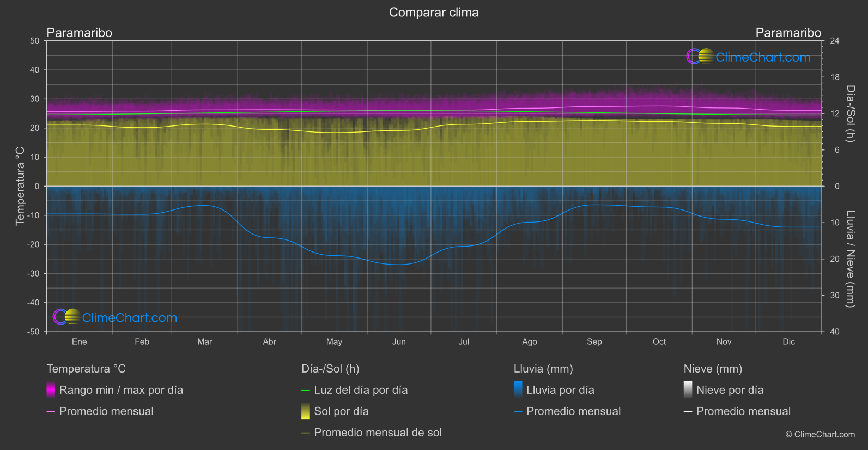Click the 'Lluvia (mm)' legend heading

click(543, 369)
